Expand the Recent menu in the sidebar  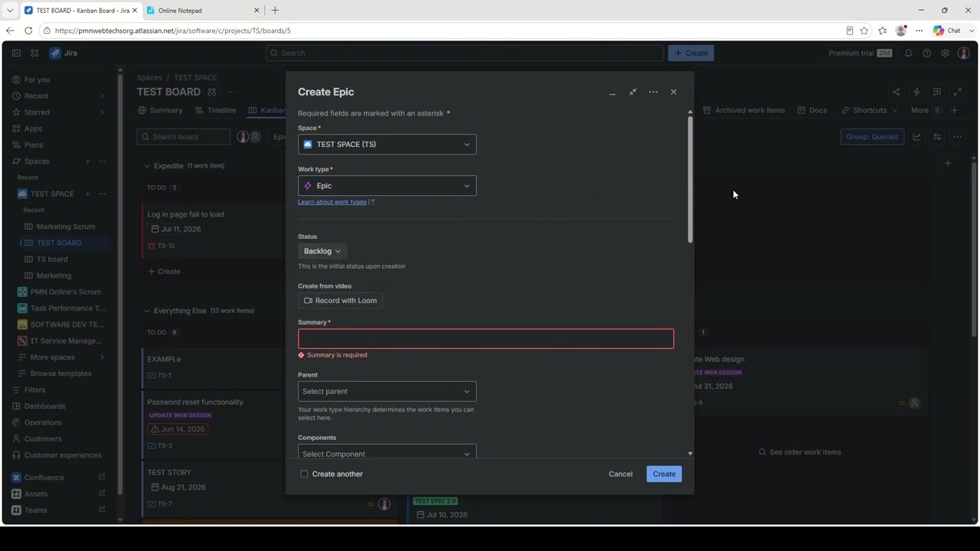(102, 96)
